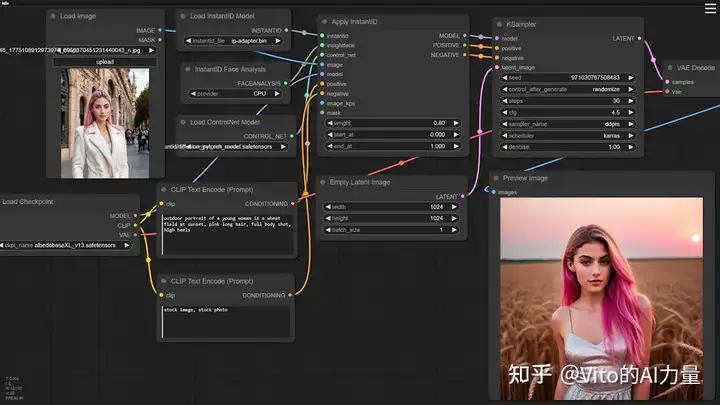The width and height of the screenshot is (720, 405).
Task: Decrease height in Empty Latent Image
Action: (328, 219)
